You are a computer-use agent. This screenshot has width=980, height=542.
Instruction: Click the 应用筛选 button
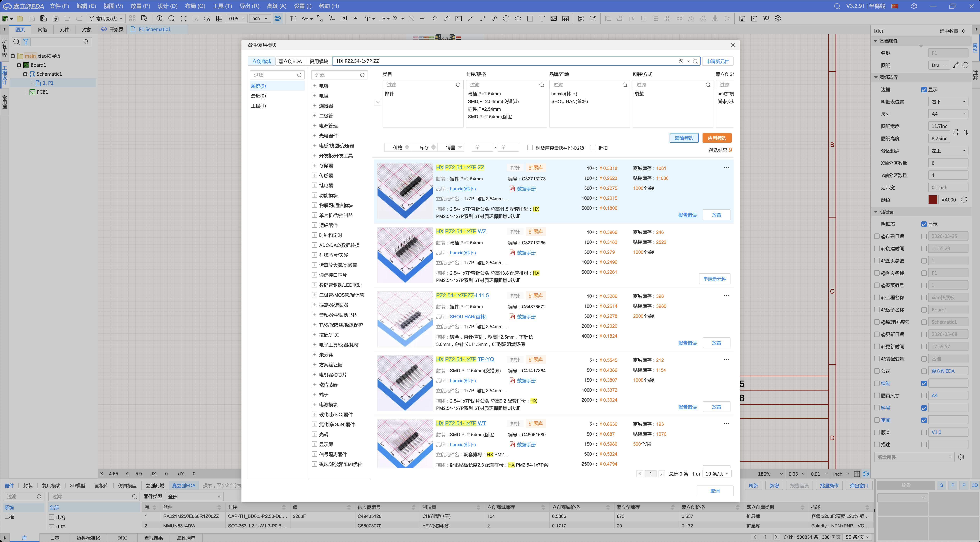pyautogui.click(x=717, y=138)
